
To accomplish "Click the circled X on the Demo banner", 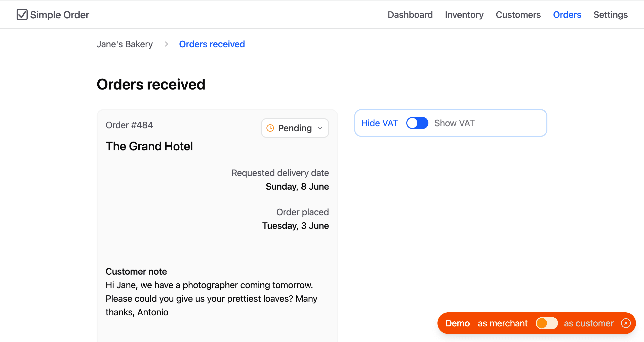I will tap(626, 323).
